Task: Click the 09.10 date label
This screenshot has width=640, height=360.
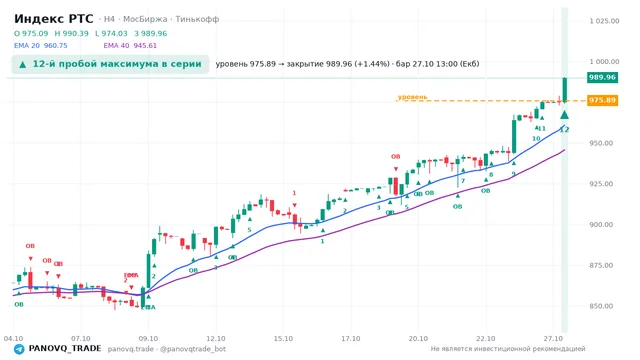Action: click(148, 339)
